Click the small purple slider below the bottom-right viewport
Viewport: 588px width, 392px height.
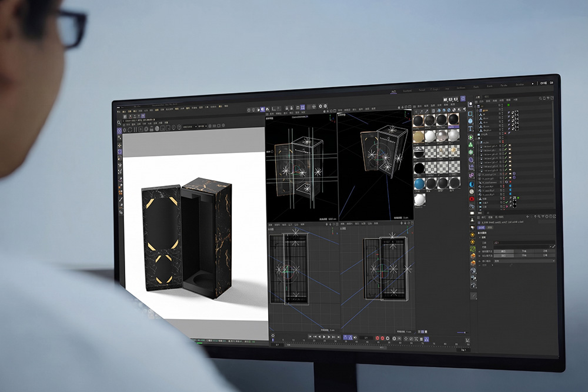(x=461, y=333)
